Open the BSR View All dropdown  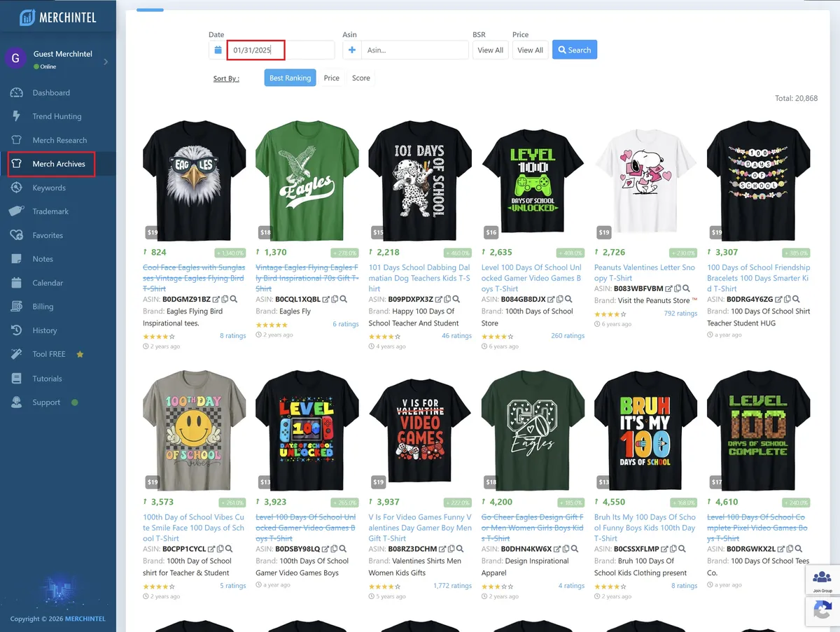[x=490, y=50]
